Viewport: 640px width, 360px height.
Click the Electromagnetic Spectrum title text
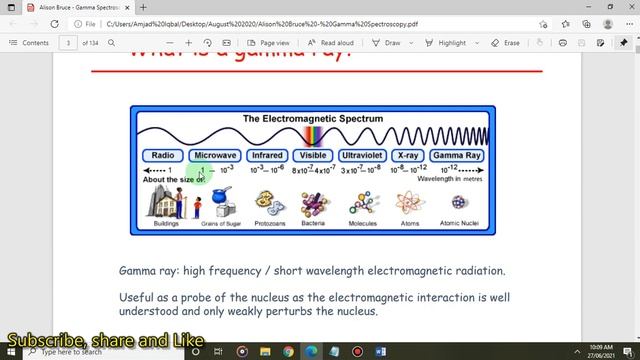click(x=313, y=119)
